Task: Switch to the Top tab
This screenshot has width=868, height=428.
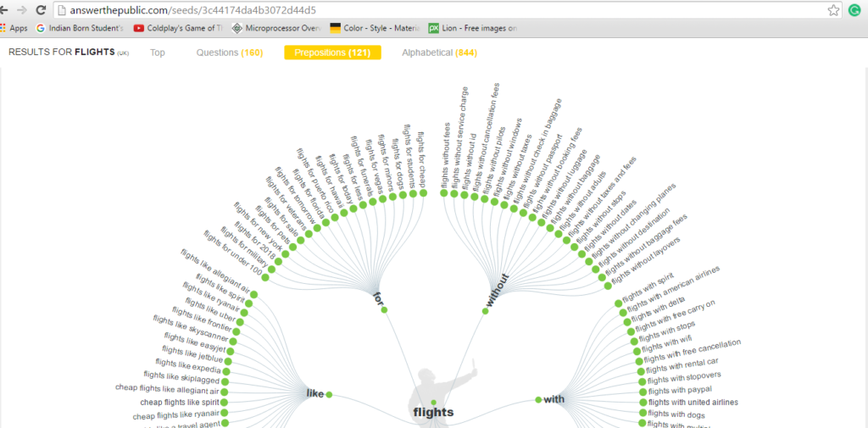Action: (x=157, y=53)
